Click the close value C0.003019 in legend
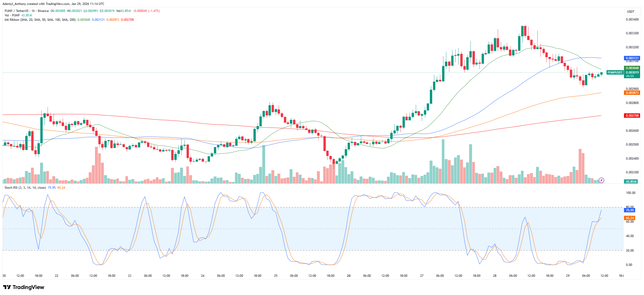This screenshot has height=295, width=644. click(107, 11)
